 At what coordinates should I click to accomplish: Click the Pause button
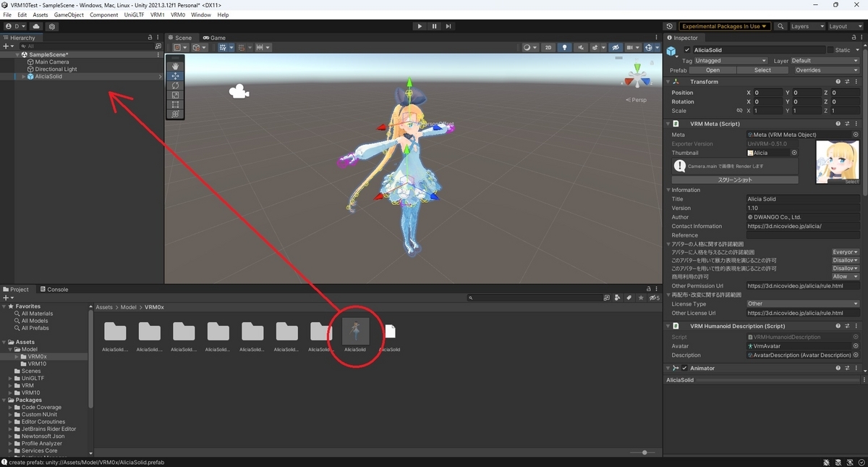pos(434,26)
